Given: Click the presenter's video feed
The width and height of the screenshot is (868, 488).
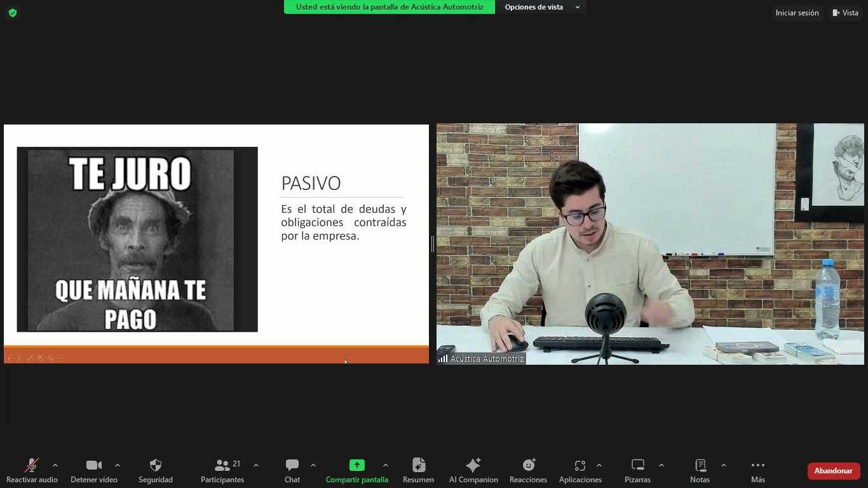Looking at the screenshot, I should [650, 244].
